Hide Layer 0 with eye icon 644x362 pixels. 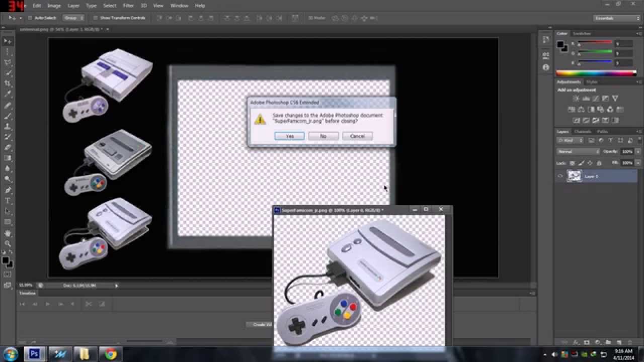[560, 176]
